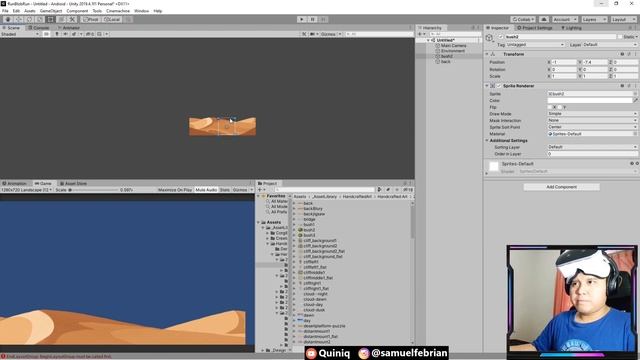Collapse the Untitled scene in Hierarchy
Image resolution: width=640 pixels, height=360 pixels.
(428, 40)
